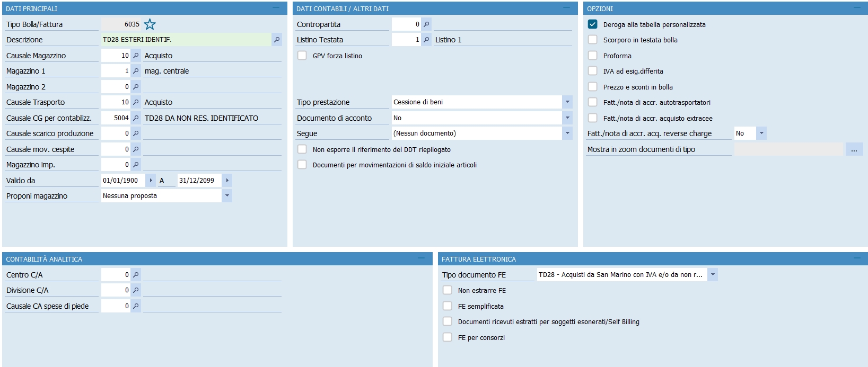The width and height of the screenshot is (868, 367).
Task: Click the search icon for Divisione C/A
Action: tap(136, 290)
